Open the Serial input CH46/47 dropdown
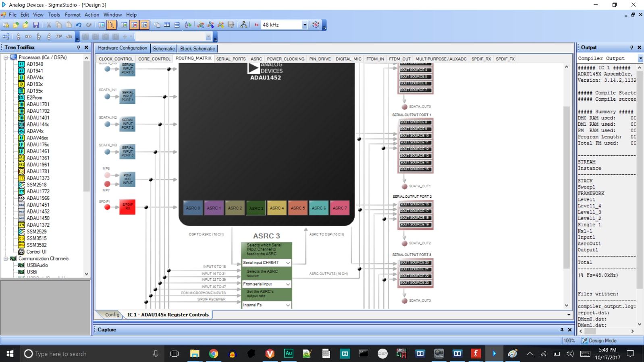 288,263
